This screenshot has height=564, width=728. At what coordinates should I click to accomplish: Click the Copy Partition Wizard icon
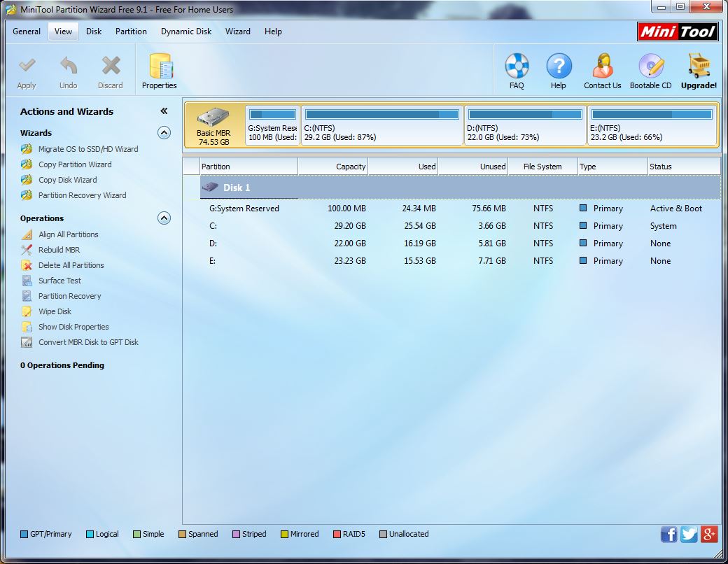(27, 164)
